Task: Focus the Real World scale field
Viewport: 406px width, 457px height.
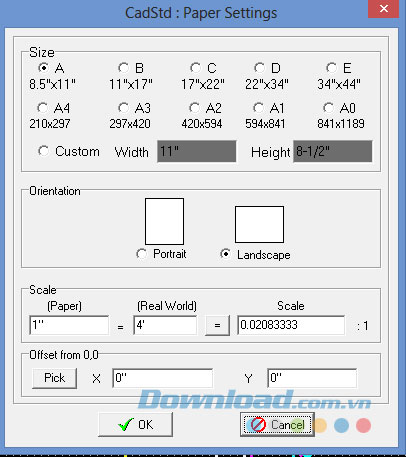Action: 165,325
